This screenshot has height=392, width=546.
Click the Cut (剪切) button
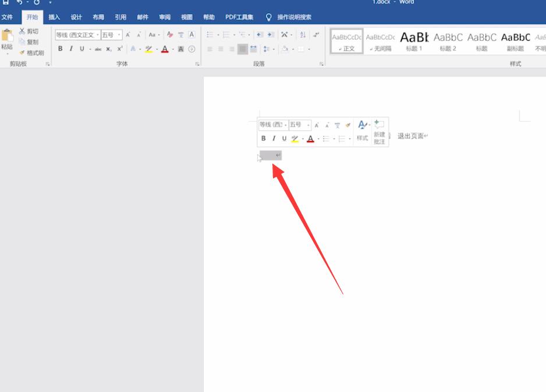(x=29, y=31)
